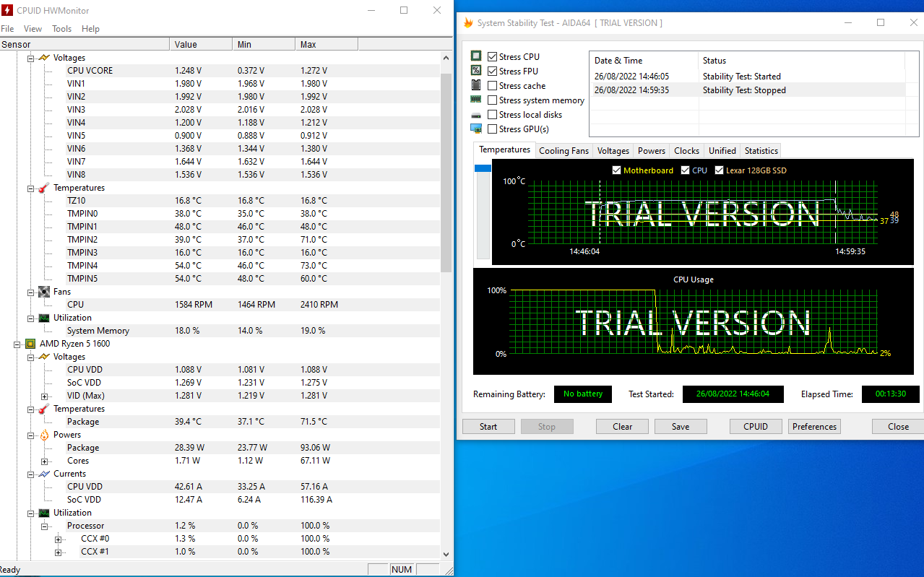Click the FPU percent icon beside Stress FPU
This screenshot has width=924, height=577.
tap(476, 71)
